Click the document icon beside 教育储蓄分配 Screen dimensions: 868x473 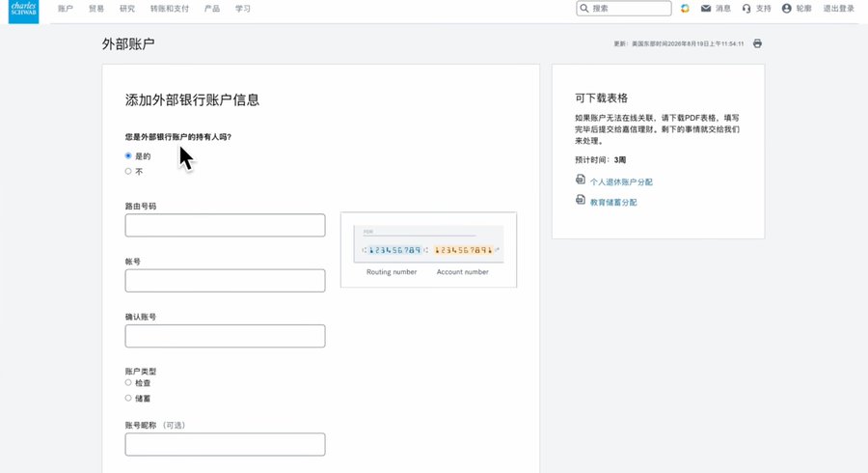click(x=581, y=200)
